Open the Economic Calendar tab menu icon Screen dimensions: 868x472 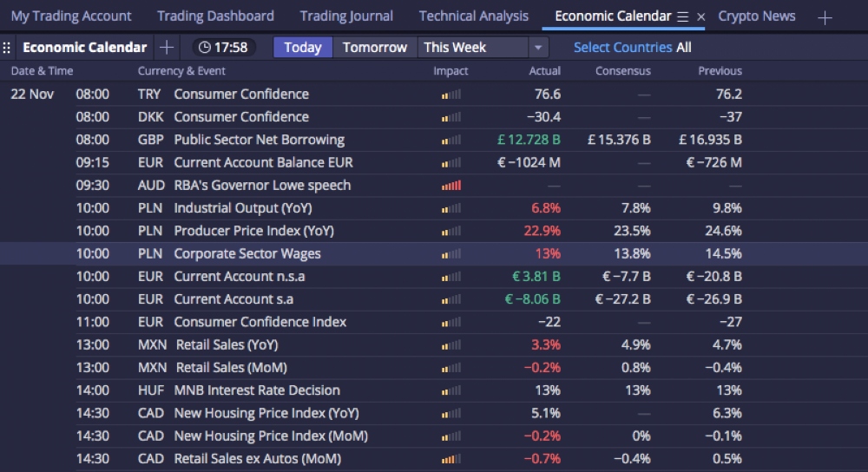pos(682,17)
